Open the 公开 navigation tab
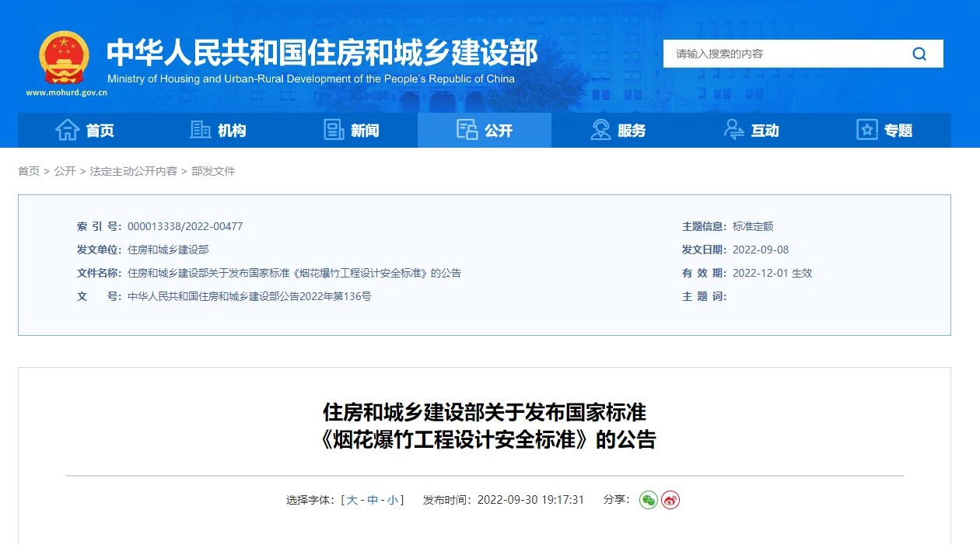Viewport: 980px width, 545px height. pyautogui.click(x=485, y=130)
